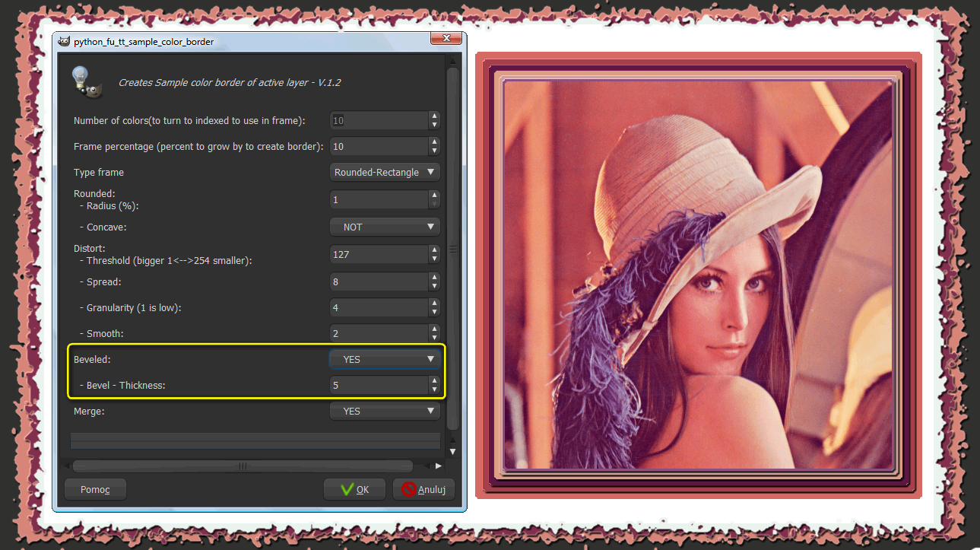The width and height of the screenshot is (980, 550).
Task: Decrease the Smooth value
Action: pos(434,338)
